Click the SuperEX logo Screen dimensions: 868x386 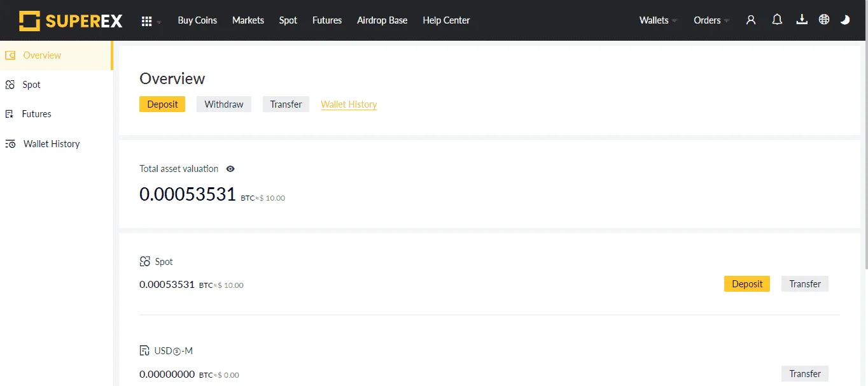(x=71, y=20)
